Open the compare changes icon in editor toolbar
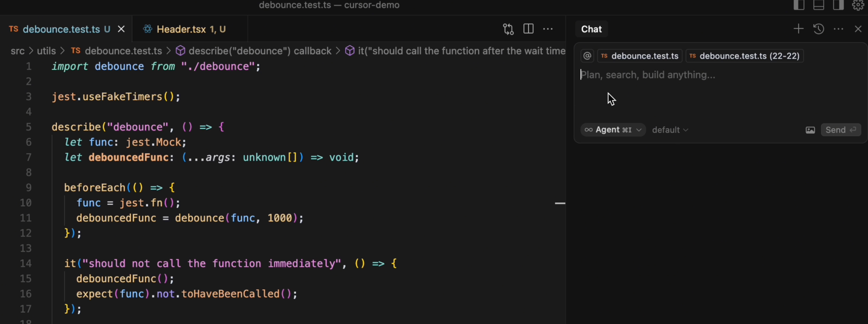 (508, 29)
